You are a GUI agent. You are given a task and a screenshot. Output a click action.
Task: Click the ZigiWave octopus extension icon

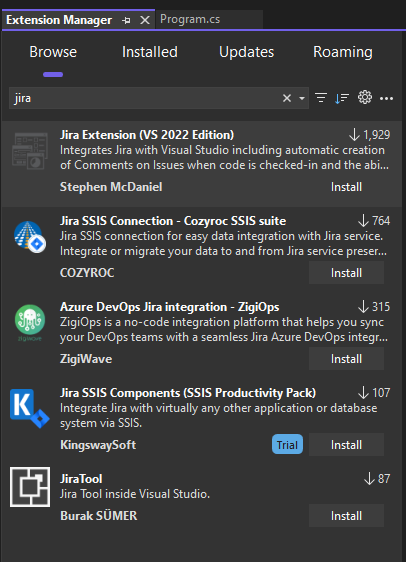click(30, 322)
